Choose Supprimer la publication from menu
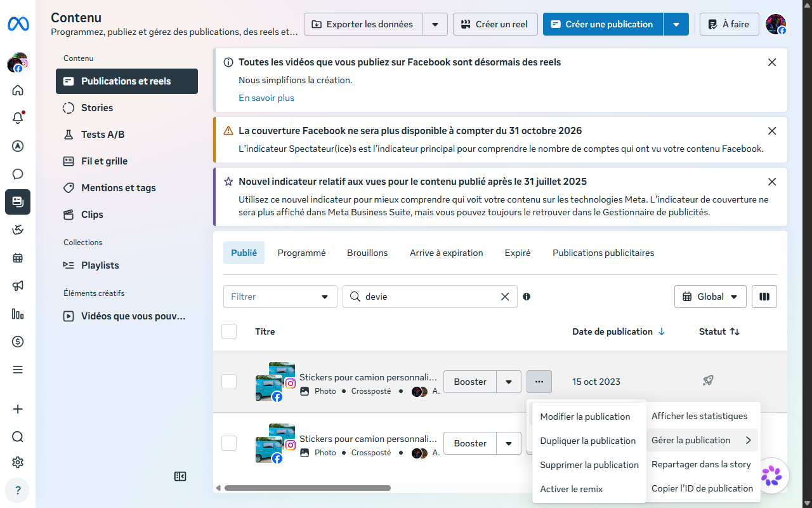This screenshot has width=812, height=508. click(x=589, y=465)
